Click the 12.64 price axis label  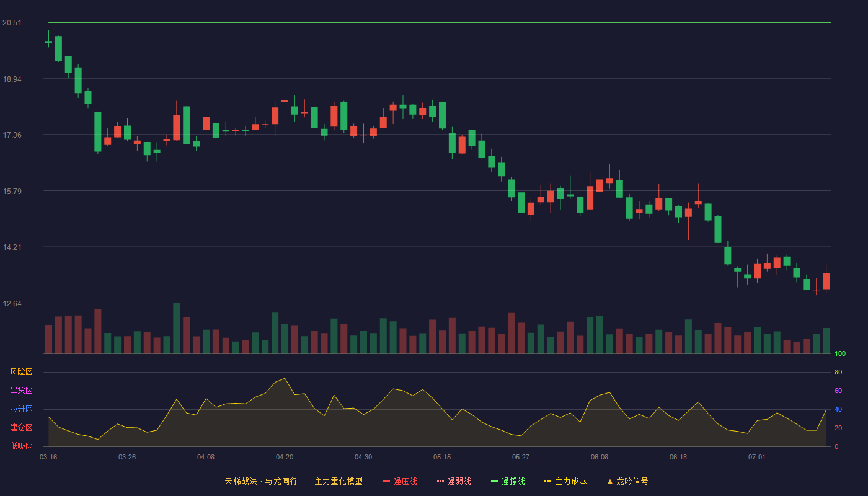(x=12, y=304)
